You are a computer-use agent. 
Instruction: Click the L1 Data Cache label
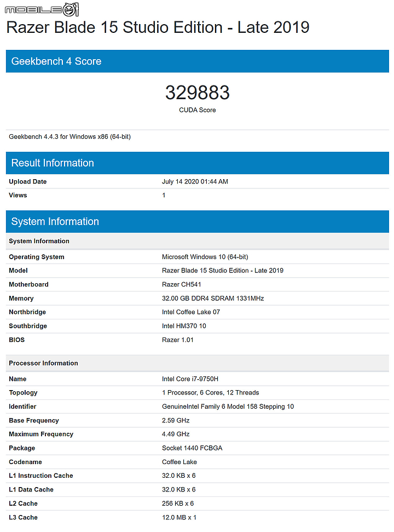coord(31,490)
